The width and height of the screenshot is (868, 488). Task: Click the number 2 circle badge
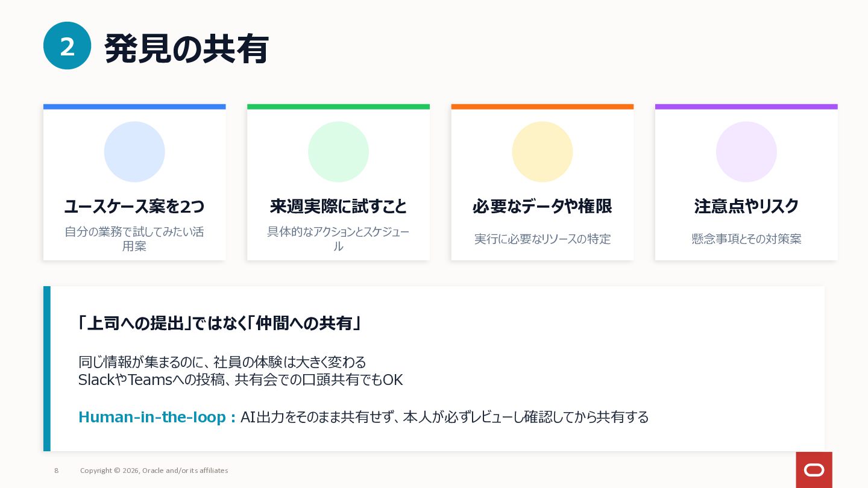click(67, 46)
